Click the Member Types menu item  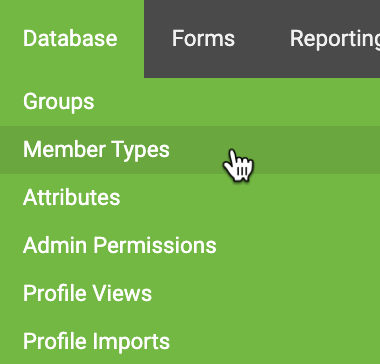[x=190, y=150]
